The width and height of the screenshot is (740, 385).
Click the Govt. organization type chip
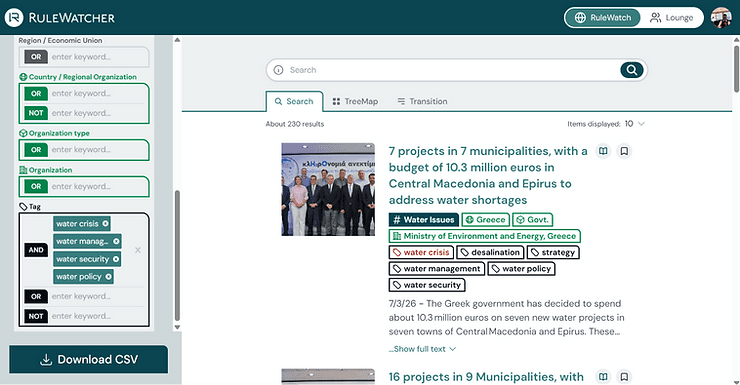pos(533,220)
